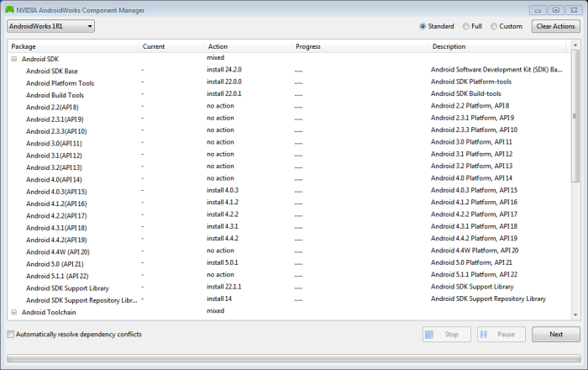Click the Clear Actions button
The image size is (588, 370).
click(555, 26)
